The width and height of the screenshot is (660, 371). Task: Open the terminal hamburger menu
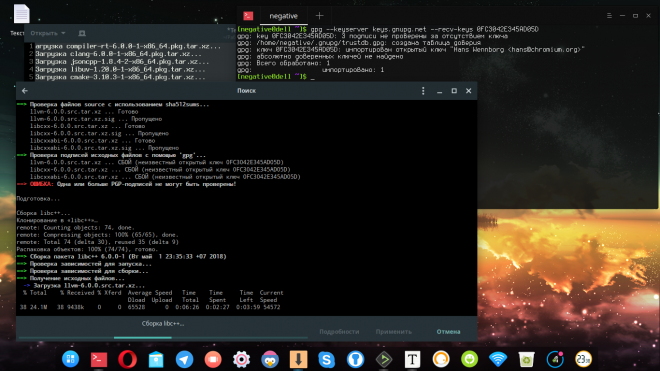(609, 16)
